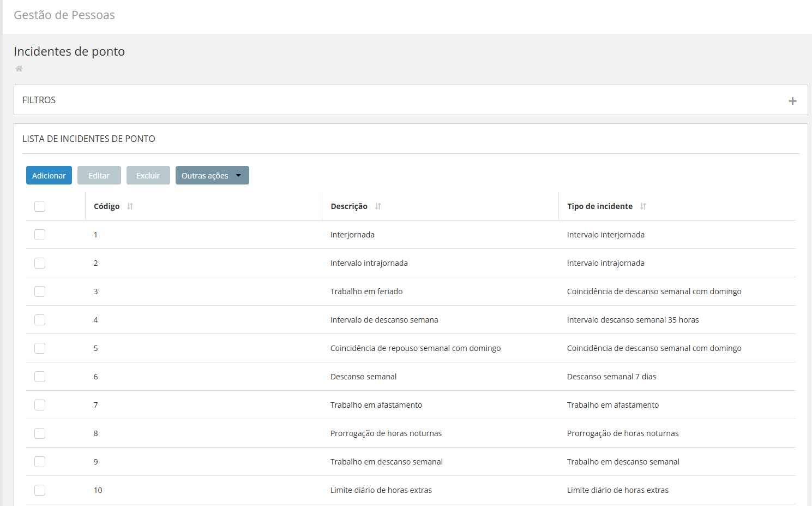The image size is (812, 506).
Task: Check the box for row Interjornada
Action: pos(40,235)
